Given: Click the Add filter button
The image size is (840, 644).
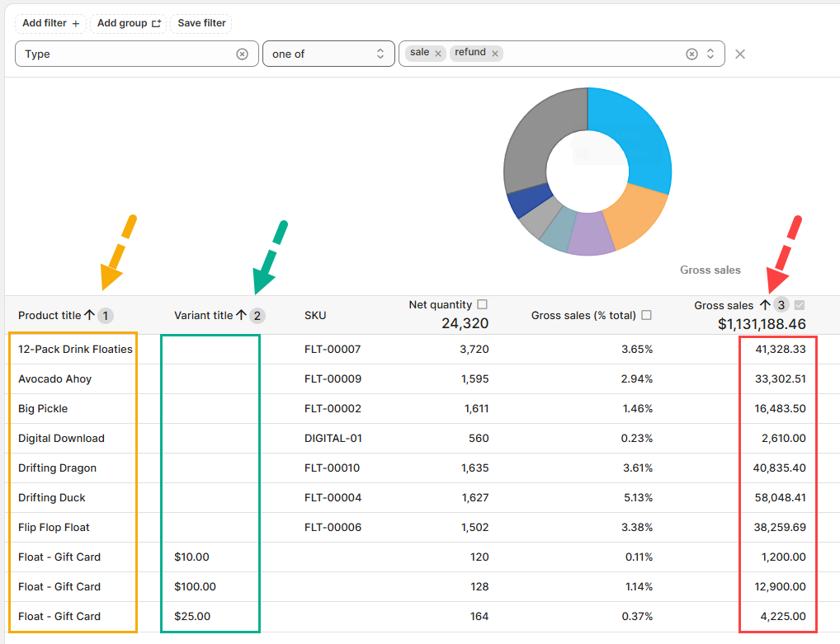Looking at the screenshot, I should click(x=50, y=23).
